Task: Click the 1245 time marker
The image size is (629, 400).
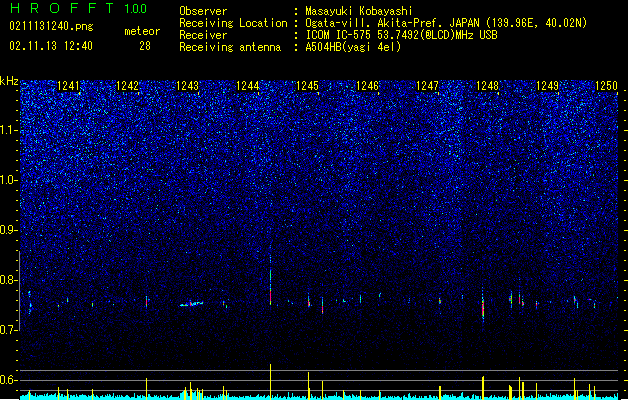Action: point(307,86)
